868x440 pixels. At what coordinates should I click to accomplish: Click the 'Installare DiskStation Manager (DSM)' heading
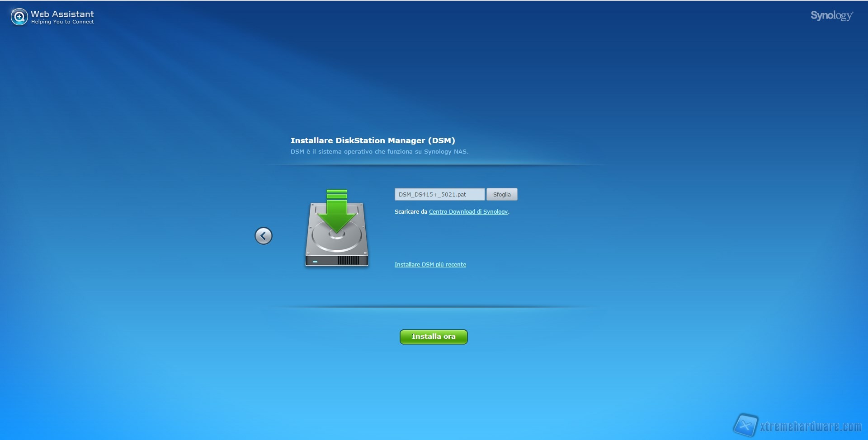[373, 140]
